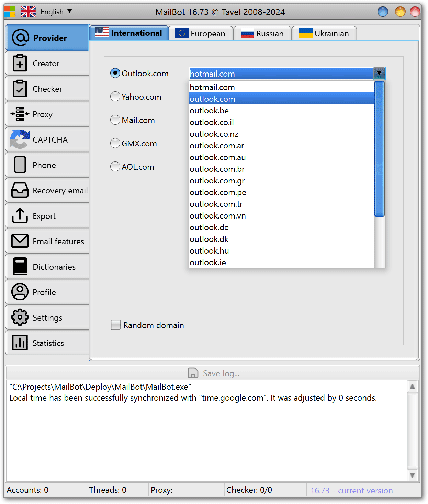Screen dimensions: 428x504
Task: Click the Dictionaries book icon
Action: tap(20, 266)
